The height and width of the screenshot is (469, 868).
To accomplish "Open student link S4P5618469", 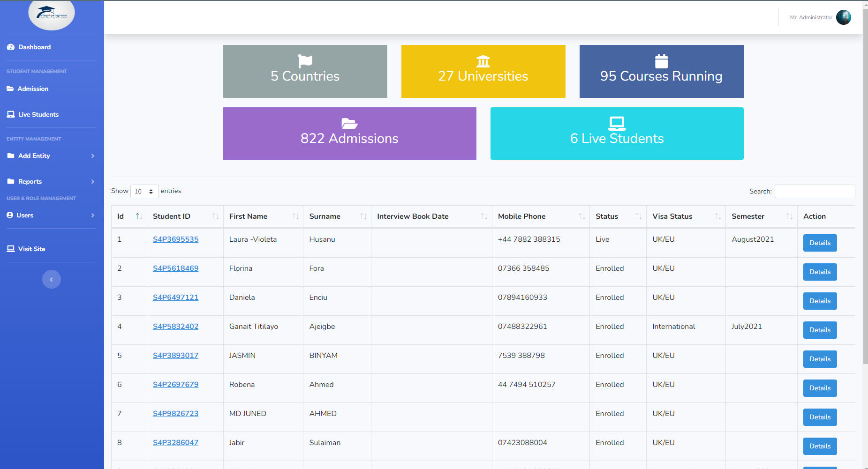I will click(175, 268).
